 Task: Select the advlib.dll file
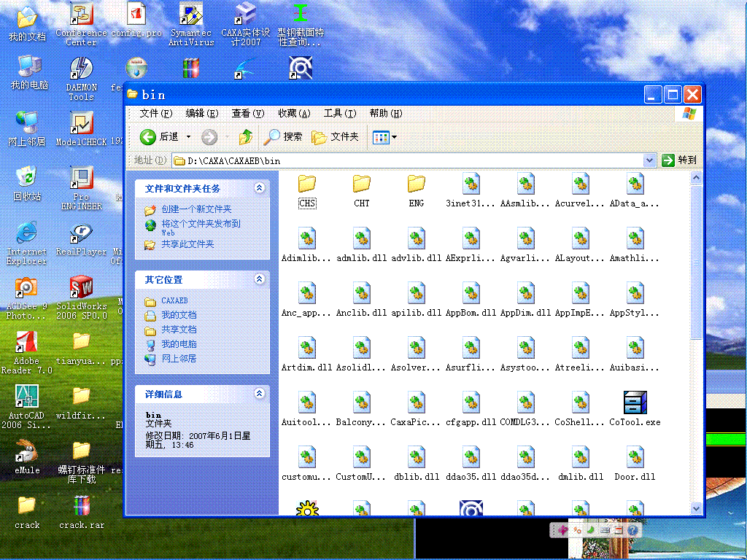coord(417,246)
